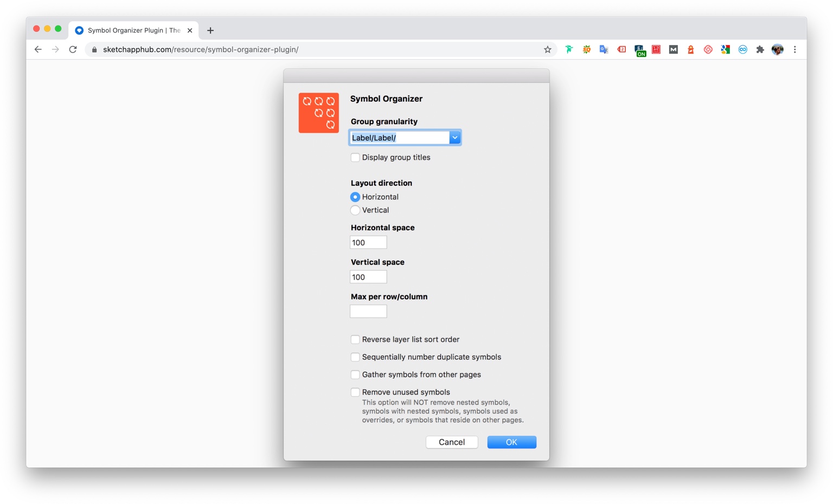Cancel the Symbol Organizer dialog
Viewport: 833px width, 504px height.
[452, 442]
